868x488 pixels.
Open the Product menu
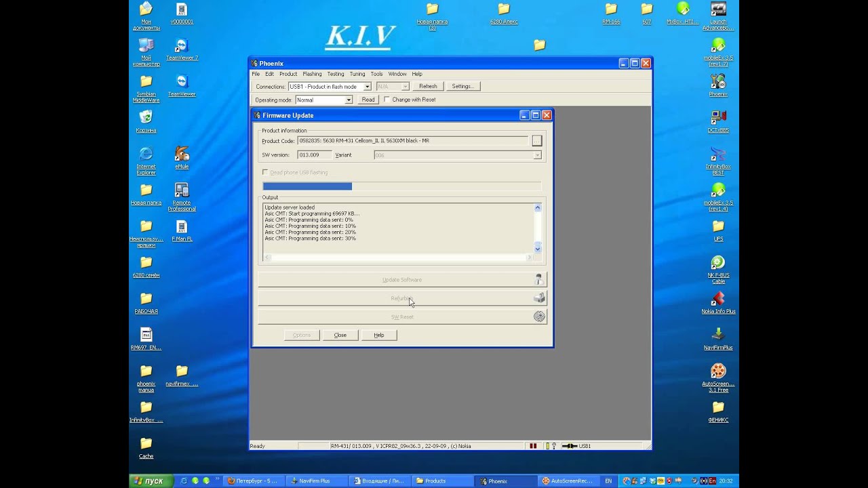pyautogui.click(x=288, y=74)
